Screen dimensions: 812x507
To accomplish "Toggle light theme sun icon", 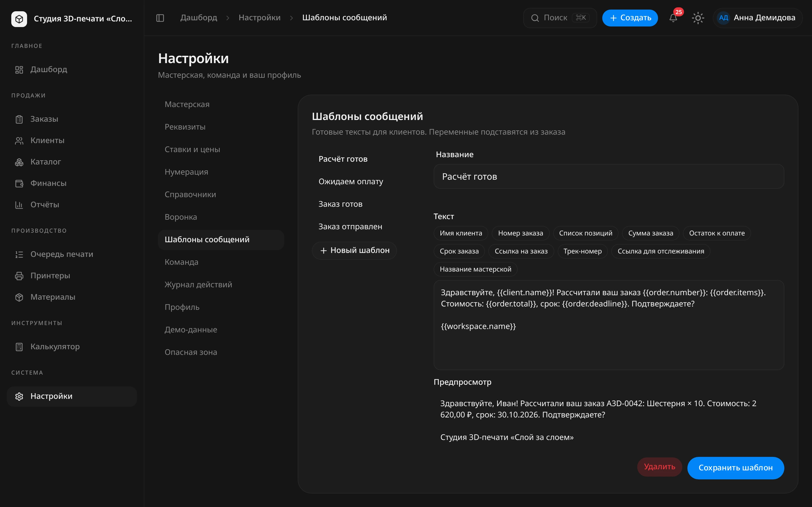I will [x=698, y=18].
